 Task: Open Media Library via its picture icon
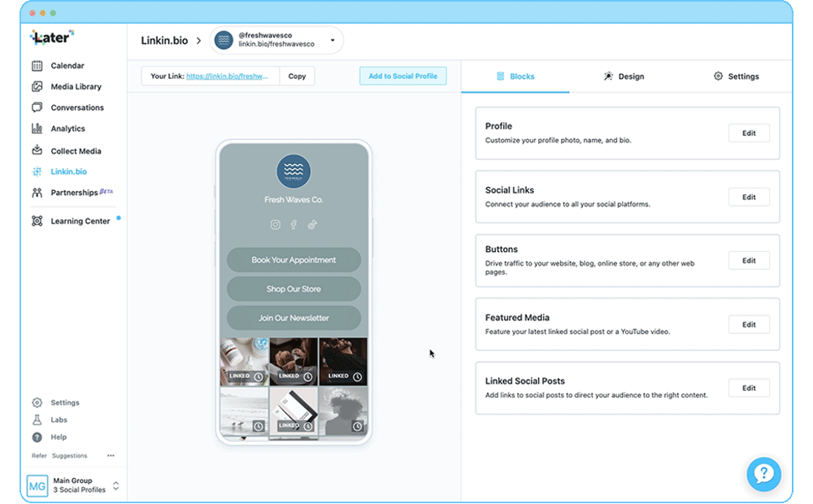click(37, 87)
